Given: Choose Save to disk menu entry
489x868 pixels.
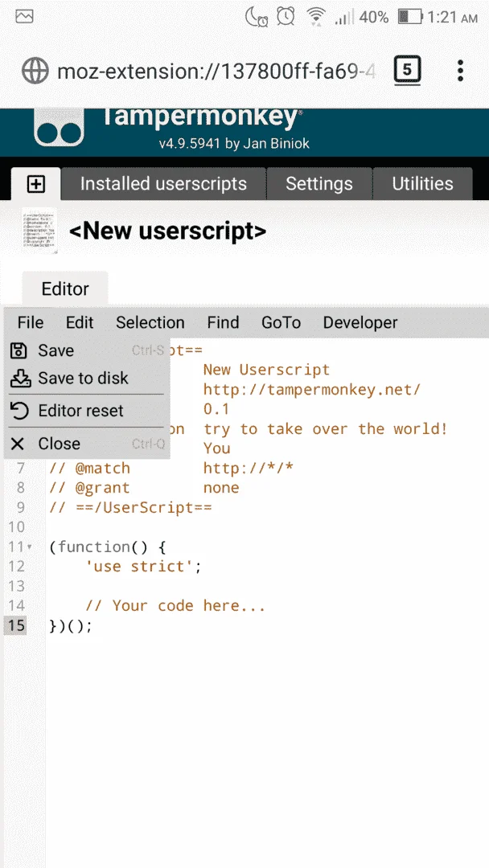Looking at the screenshot, I should point(87,378).
